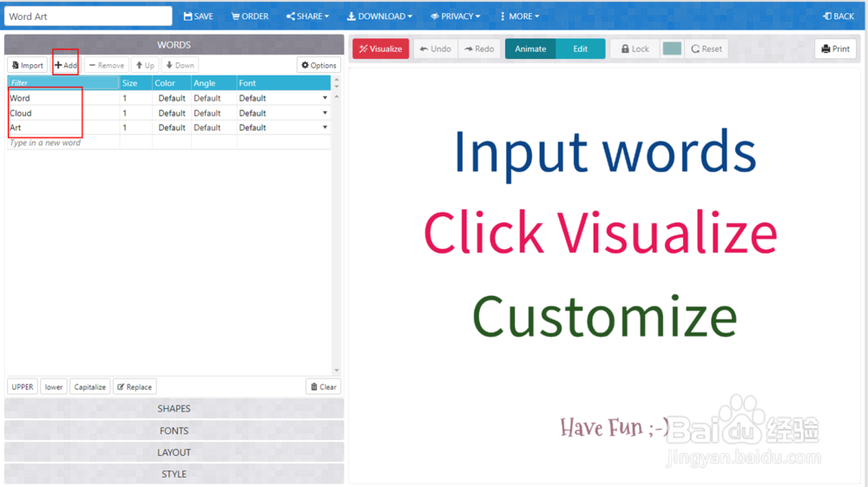
Task: Switch to Animate mode
Action: point(530,49)
